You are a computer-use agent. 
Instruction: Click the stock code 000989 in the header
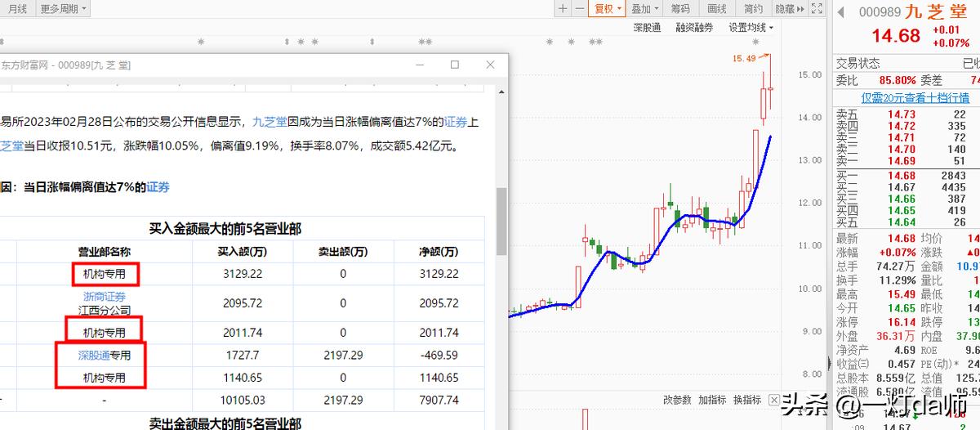[x=880, y=11]
